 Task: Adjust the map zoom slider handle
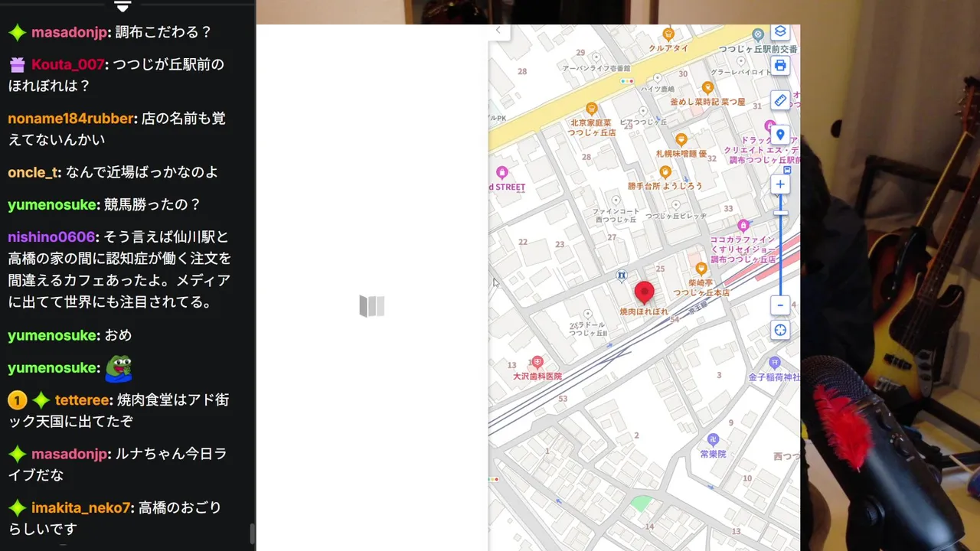click(x=780, y=212)
